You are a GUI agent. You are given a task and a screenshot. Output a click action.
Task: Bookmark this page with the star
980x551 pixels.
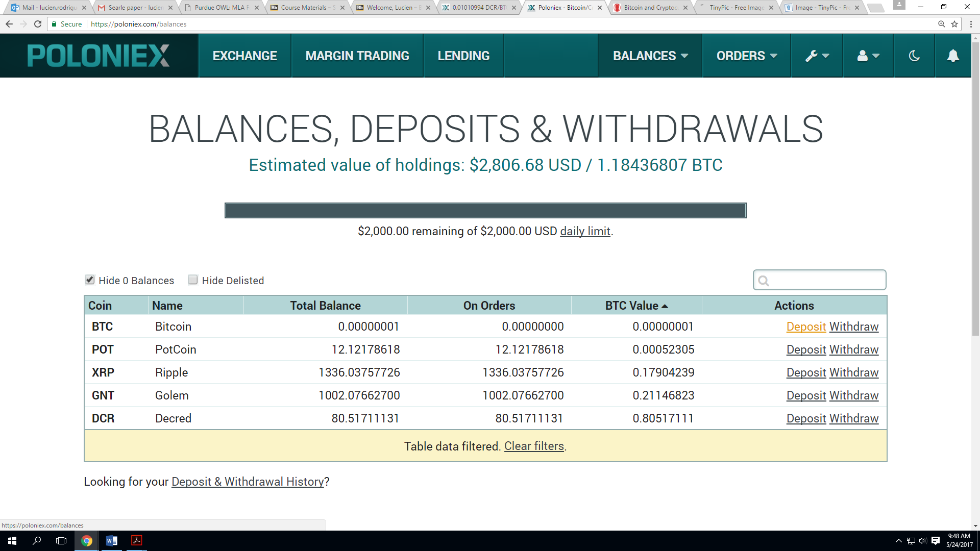[954, 24]
